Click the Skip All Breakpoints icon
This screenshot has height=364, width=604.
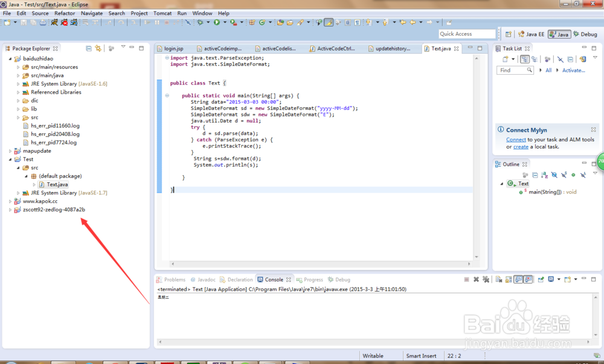click(x=188, y=22)
